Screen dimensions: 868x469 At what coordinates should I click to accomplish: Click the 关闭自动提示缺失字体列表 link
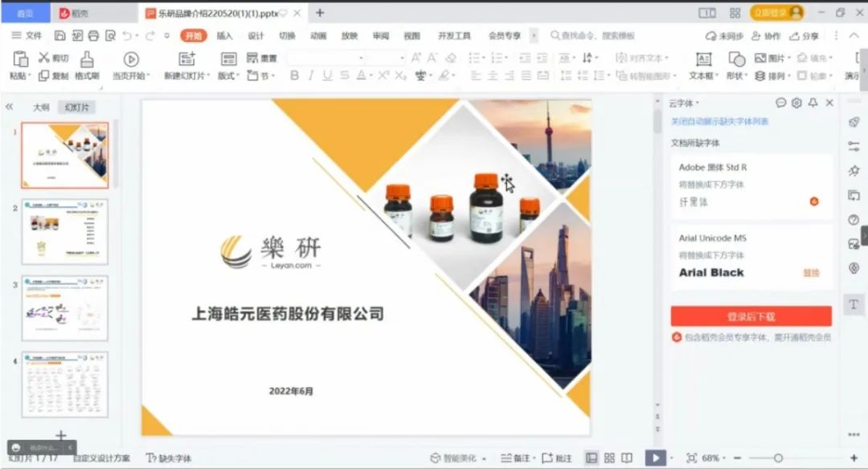pyautogui.click(x=719, y=121)
